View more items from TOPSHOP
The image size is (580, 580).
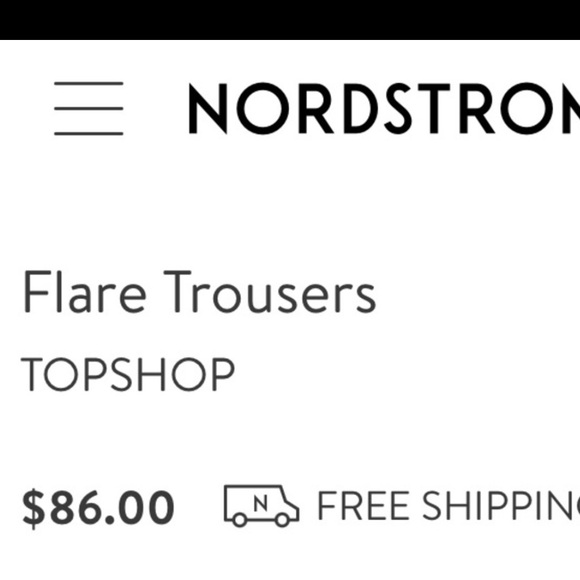click(128, 374)
